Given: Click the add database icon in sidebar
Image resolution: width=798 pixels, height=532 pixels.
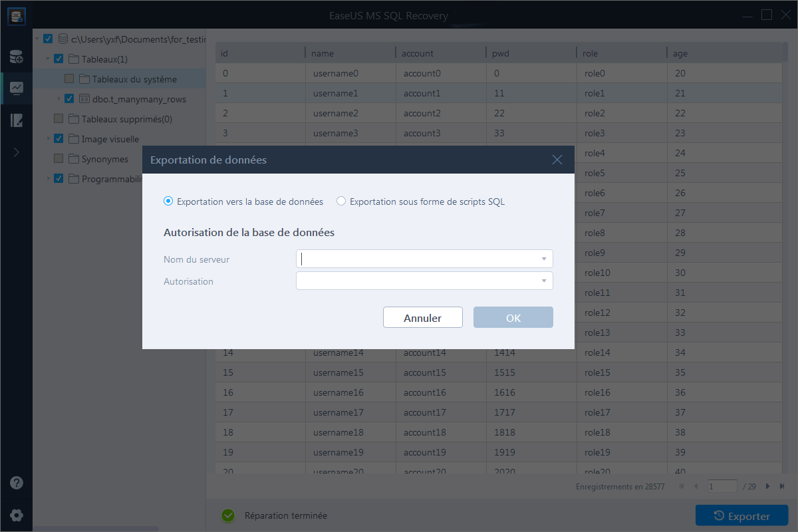Looking at the screenshot, I should click(x=16, y=57).
